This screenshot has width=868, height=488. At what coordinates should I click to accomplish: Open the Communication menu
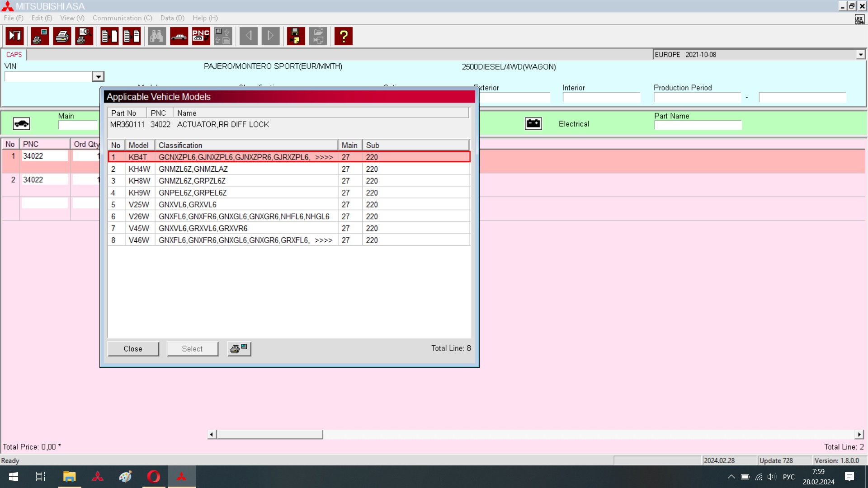coord(122,18)
